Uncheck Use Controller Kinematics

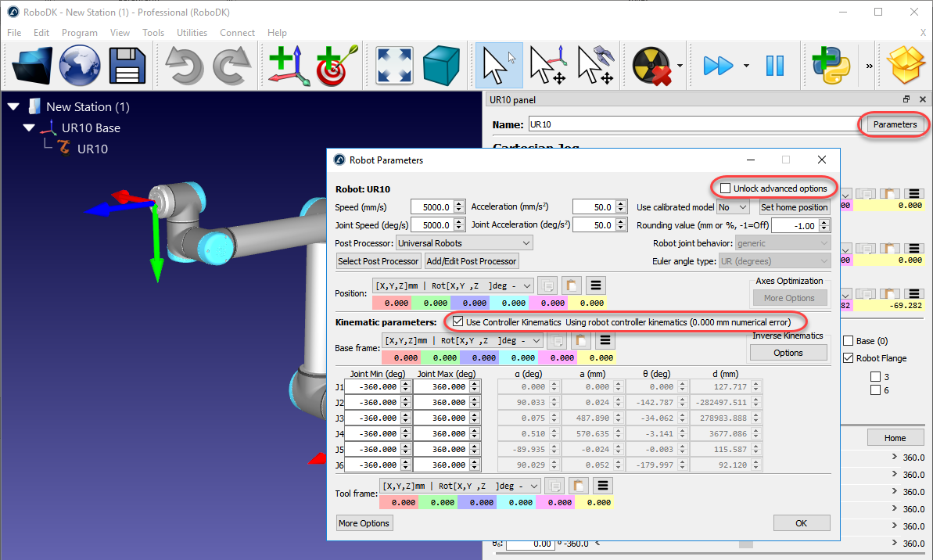(x=458, y=322)
